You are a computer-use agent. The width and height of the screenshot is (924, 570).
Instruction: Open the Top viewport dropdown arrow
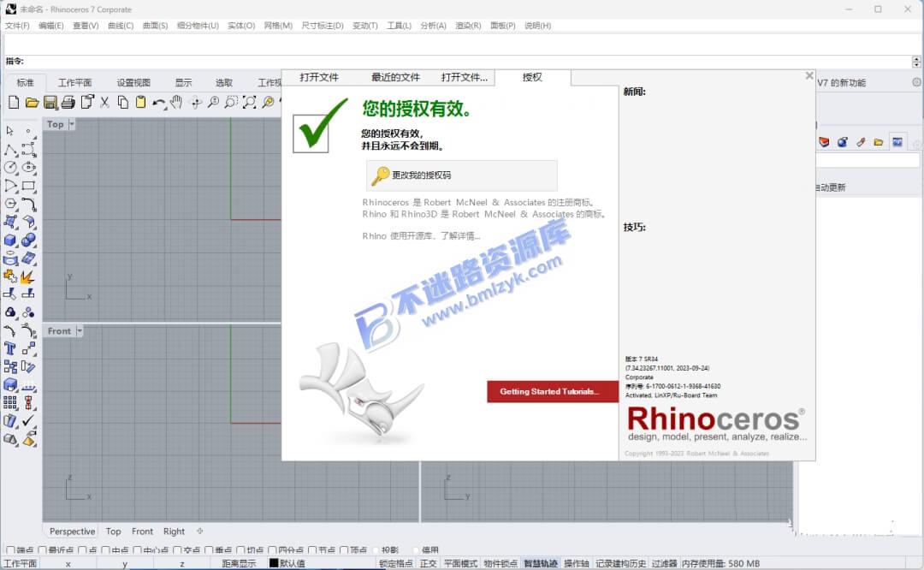point(72,124)
